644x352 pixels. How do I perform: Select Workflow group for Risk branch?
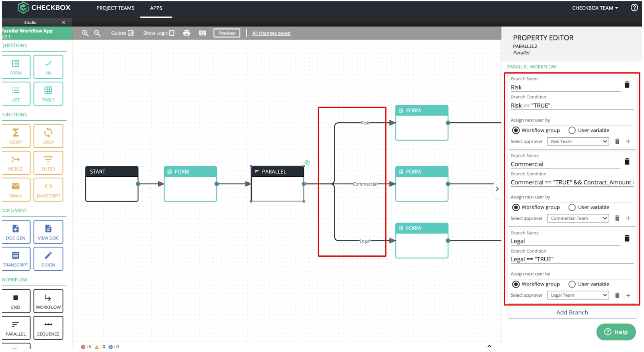click(516, 131)
